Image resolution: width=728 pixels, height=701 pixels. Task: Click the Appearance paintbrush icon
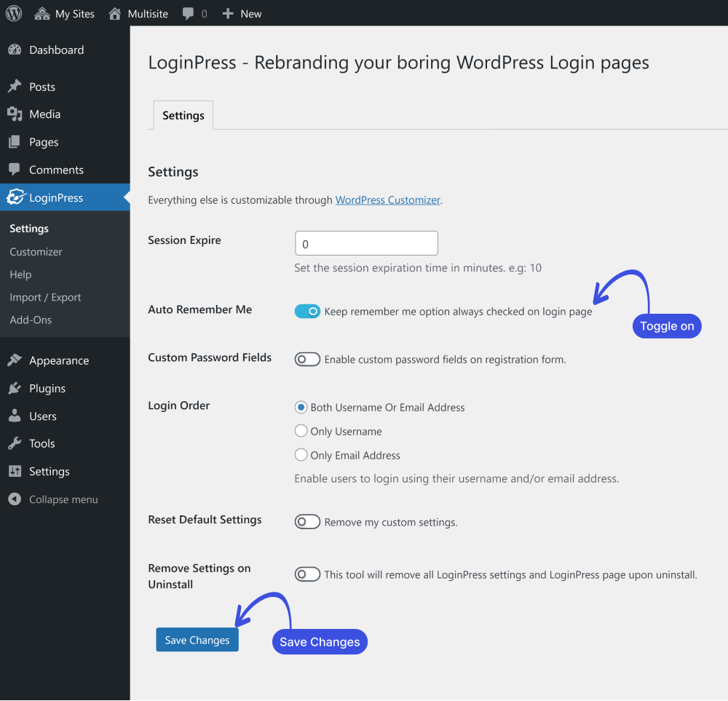pyautogui.click(x=15, y=360)
